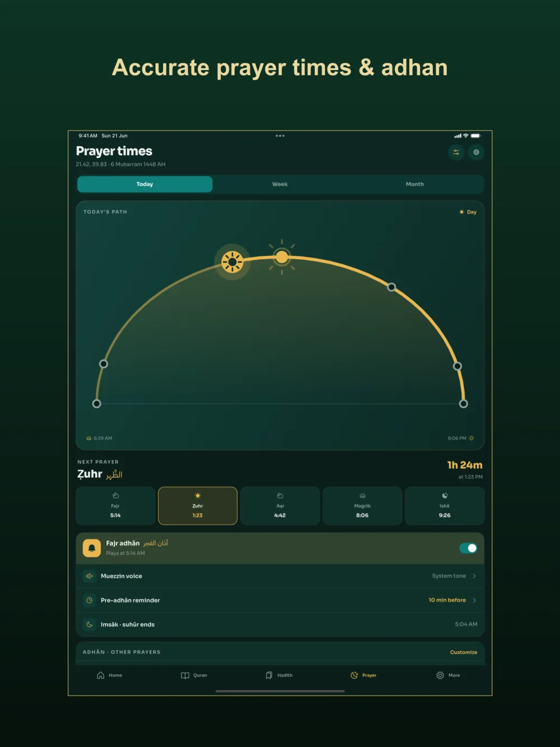Click the sun position marker on the arc
The height and width of the screenshot is (747, 560).
(232, 262)
